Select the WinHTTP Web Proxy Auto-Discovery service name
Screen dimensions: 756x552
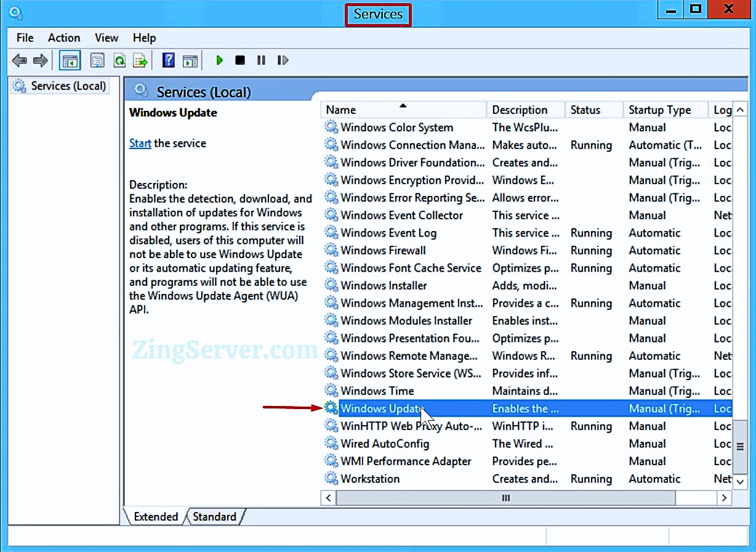[411, 426]
